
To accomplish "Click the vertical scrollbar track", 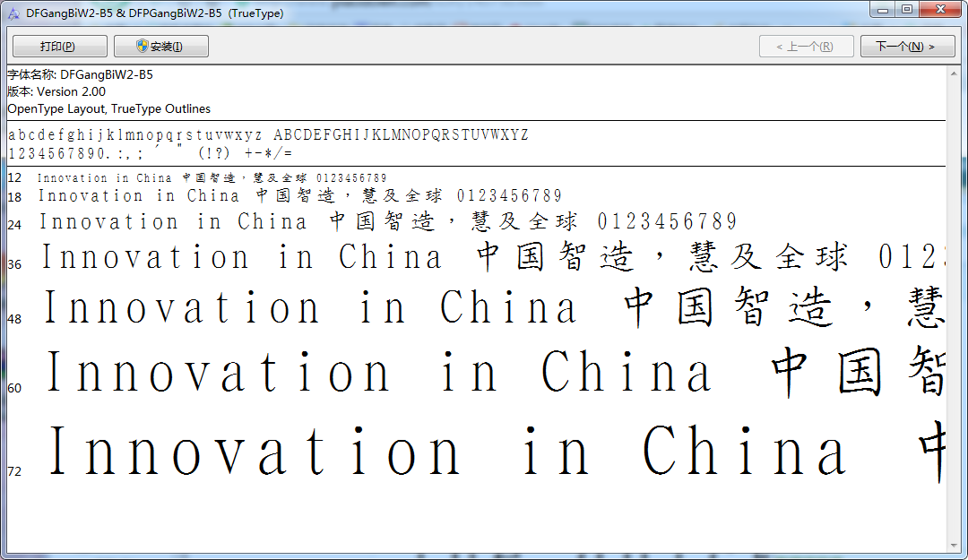I will [954, 309].
